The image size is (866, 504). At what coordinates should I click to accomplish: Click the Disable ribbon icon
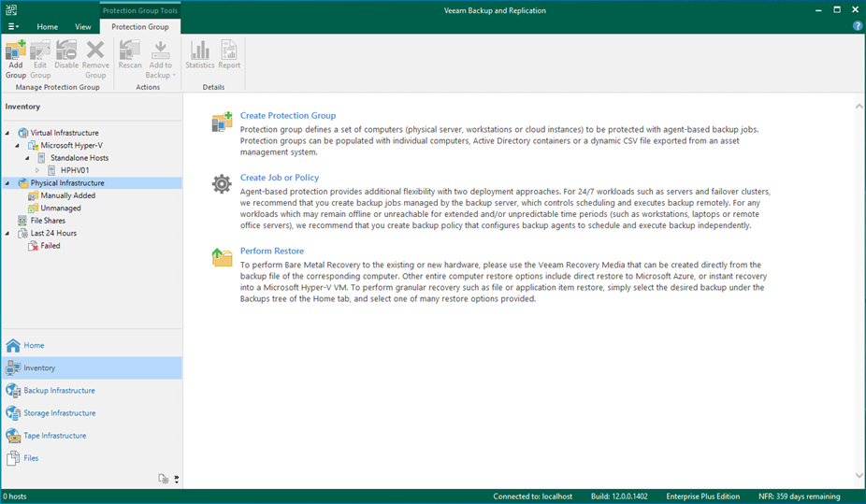coord(66,50)
